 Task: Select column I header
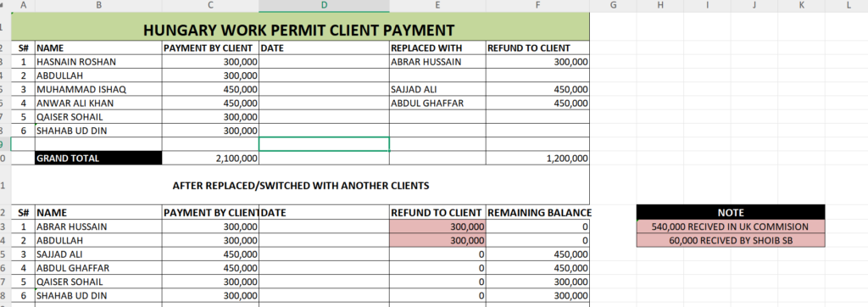click(x=707, y=5)
